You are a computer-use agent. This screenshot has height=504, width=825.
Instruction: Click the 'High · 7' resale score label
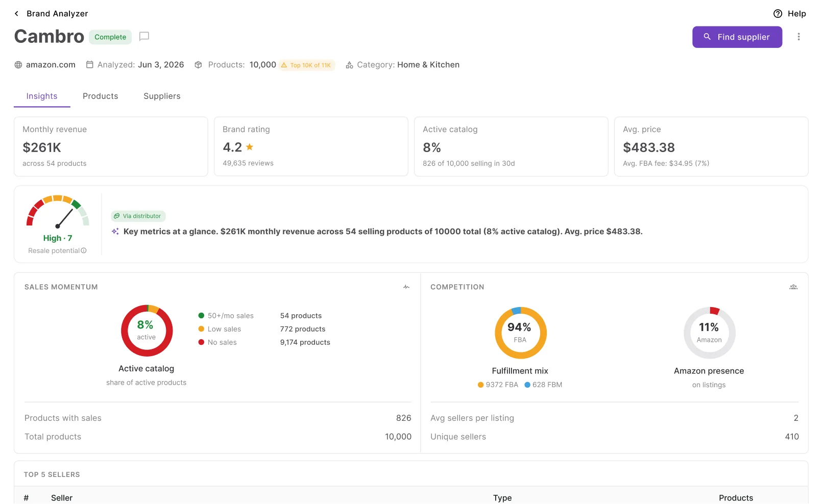tap(58, 238)
